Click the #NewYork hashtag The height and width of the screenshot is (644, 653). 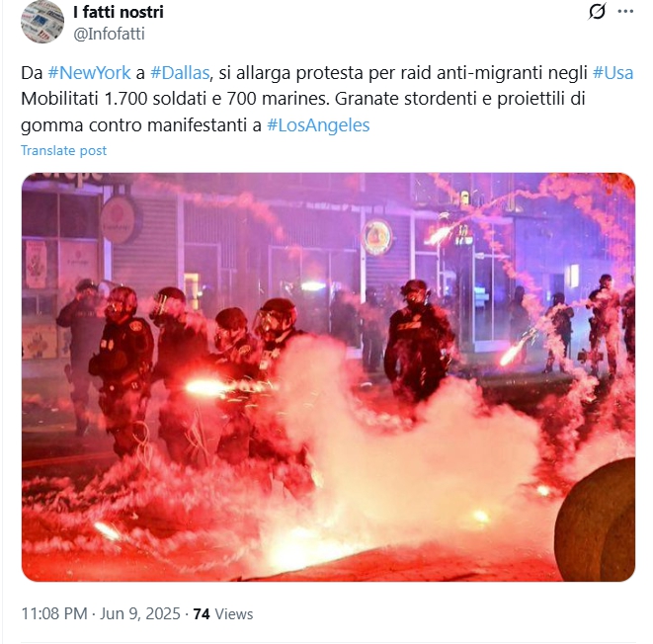tap(89, 73)
